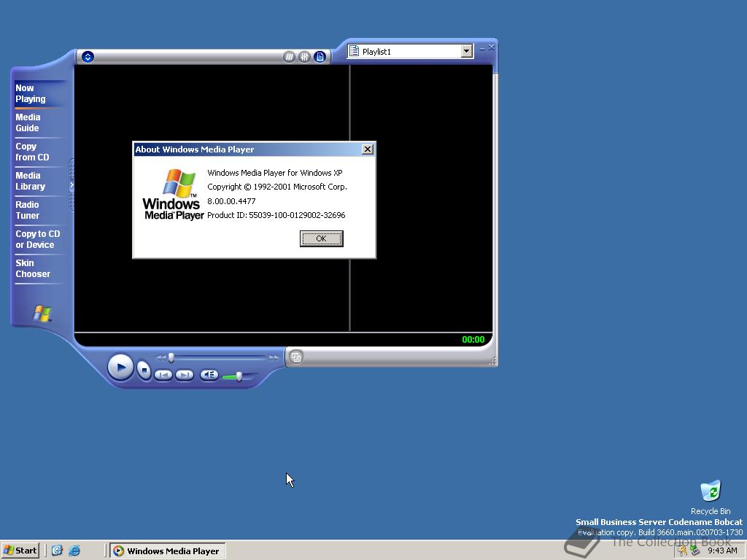Skip to the next track
The image size is (747, 560).
185,375
